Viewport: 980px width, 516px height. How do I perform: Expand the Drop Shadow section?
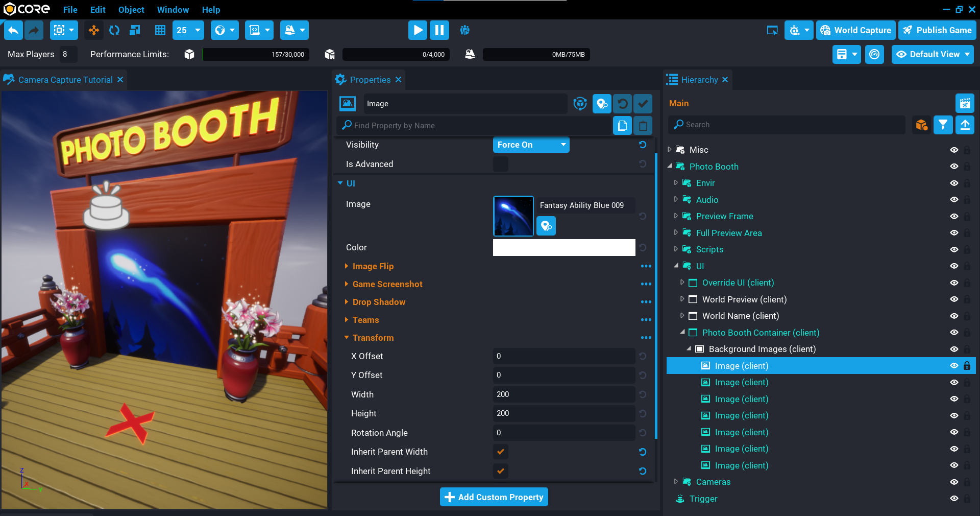click(x=379, y=302)
